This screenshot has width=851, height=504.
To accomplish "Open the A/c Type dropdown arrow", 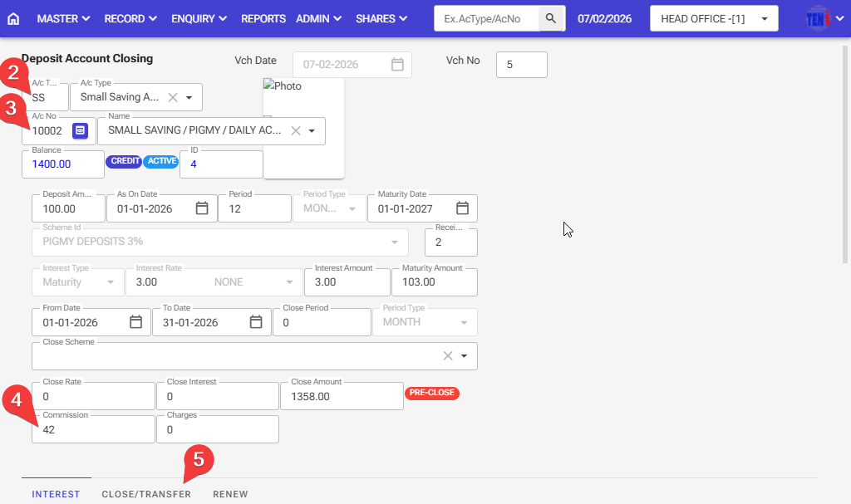I will tap(189, 97).
